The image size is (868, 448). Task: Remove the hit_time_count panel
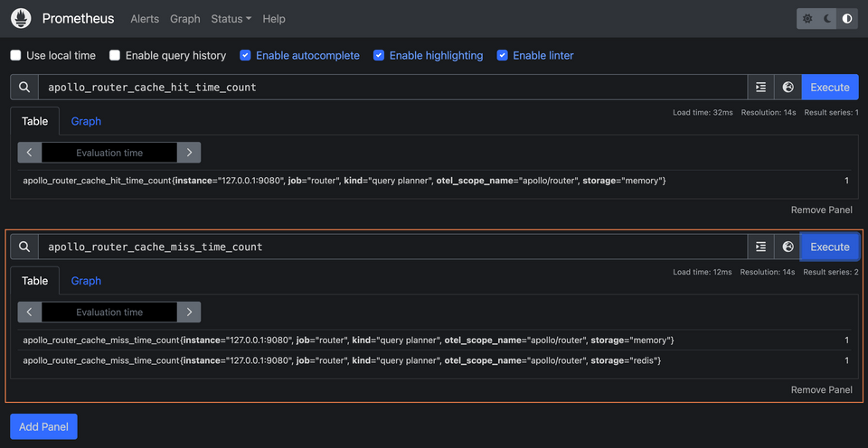tap(822, 210)
